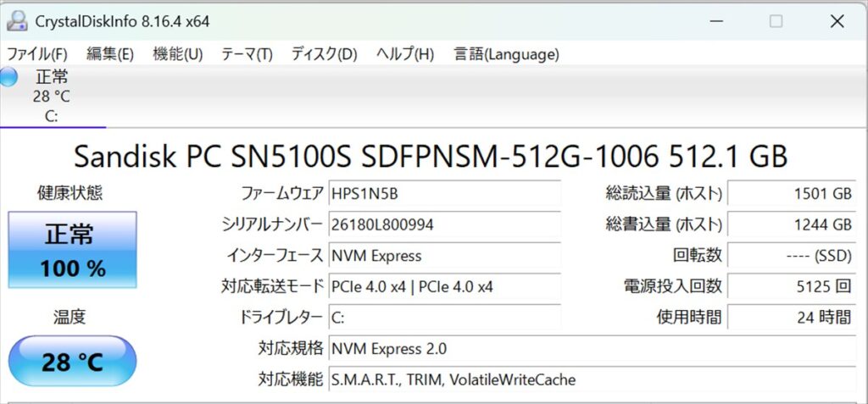Click the シリアルナンバー label
Viewport: 868px width, 404px height.
272,224
